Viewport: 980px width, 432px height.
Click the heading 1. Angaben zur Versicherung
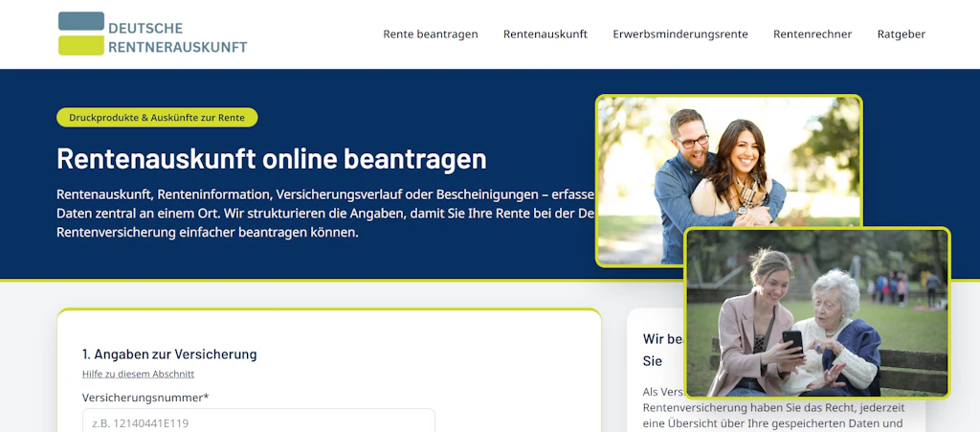tap(169, 354)
